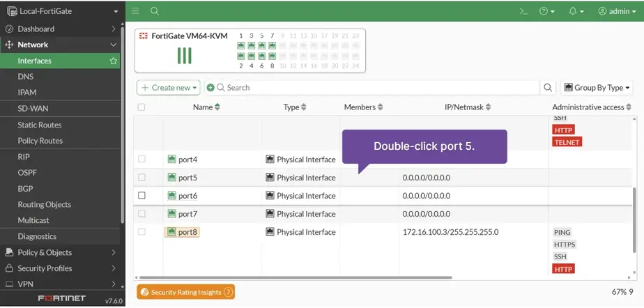The image size is (644, 308).
Task: Click port 1 icon in faceplate
Action: click(x=241, y=45)
